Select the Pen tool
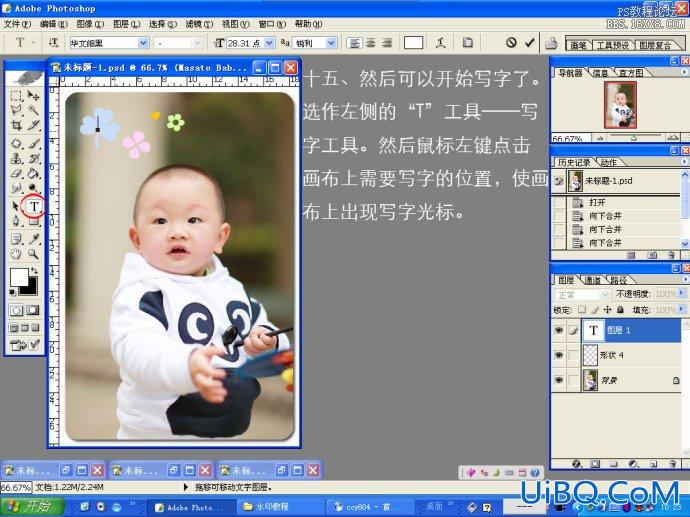The image size is (690, 517). (16, 221)
